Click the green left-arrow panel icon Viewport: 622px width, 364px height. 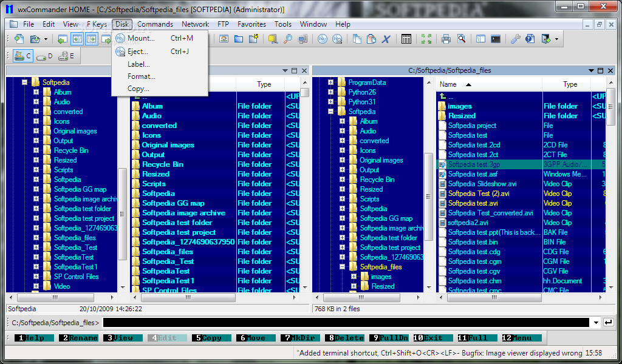click(x=63, y=39)
